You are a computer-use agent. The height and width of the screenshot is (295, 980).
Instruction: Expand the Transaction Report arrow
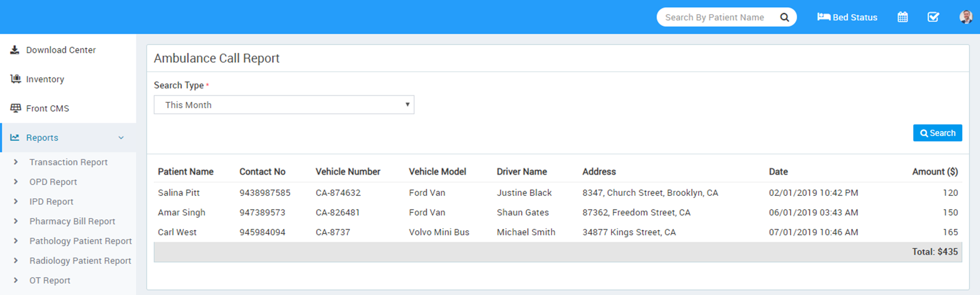pyautogui.click(x=16, y=162)
